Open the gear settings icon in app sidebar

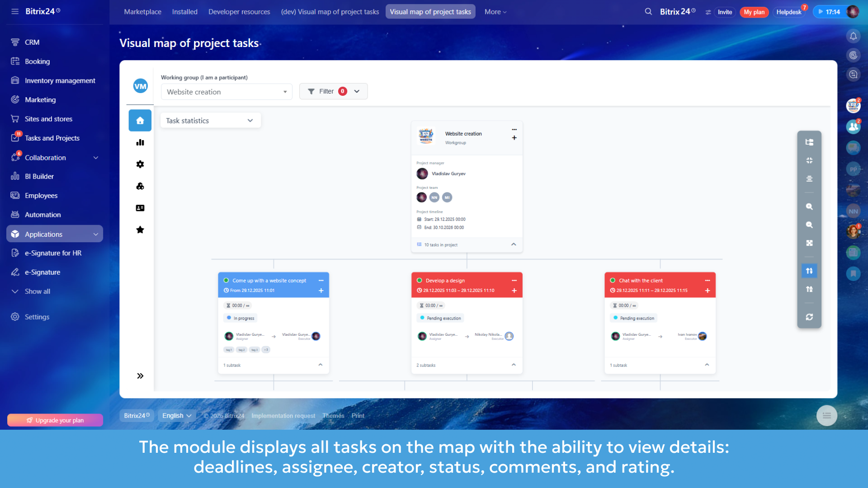tap(140, 164)
